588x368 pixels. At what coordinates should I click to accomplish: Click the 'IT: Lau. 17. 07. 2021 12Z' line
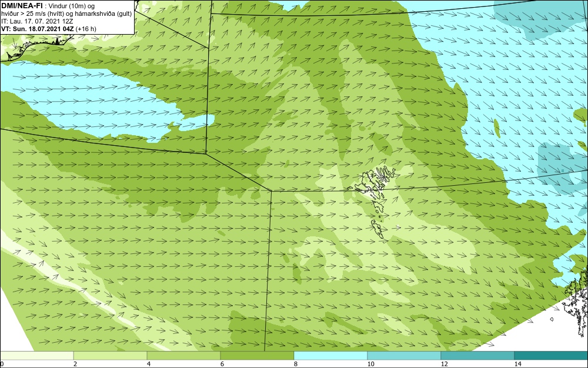click(x=37, y=21)
